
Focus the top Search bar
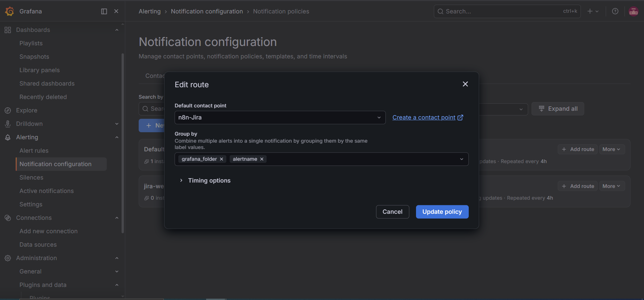pos(507,11)
